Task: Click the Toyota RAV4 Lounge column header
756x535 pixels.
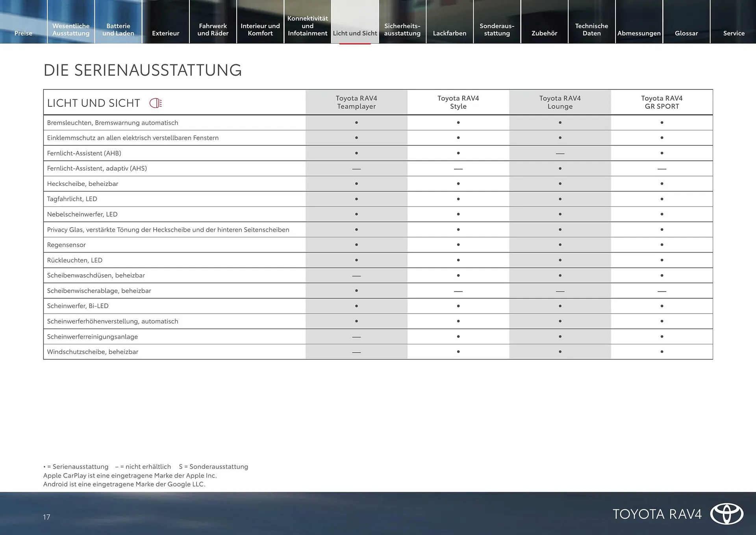Action: [560, 102]
